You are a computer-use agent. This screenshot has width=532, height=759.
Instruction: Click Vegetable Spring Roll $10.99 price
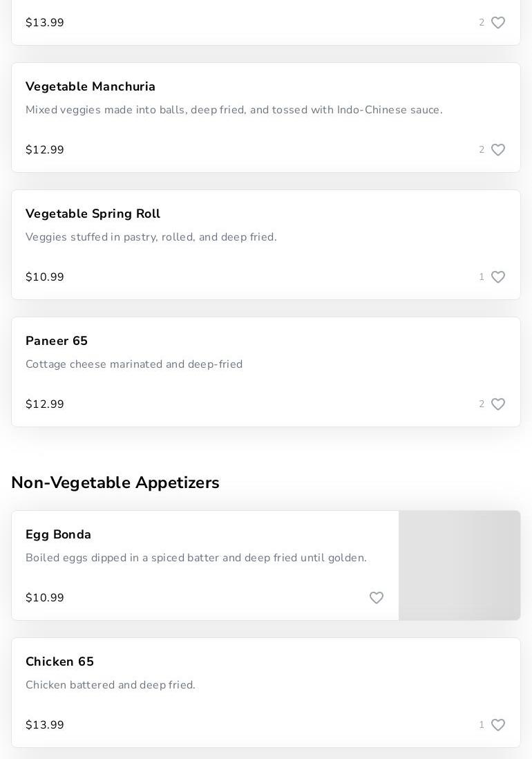point(45,277)
